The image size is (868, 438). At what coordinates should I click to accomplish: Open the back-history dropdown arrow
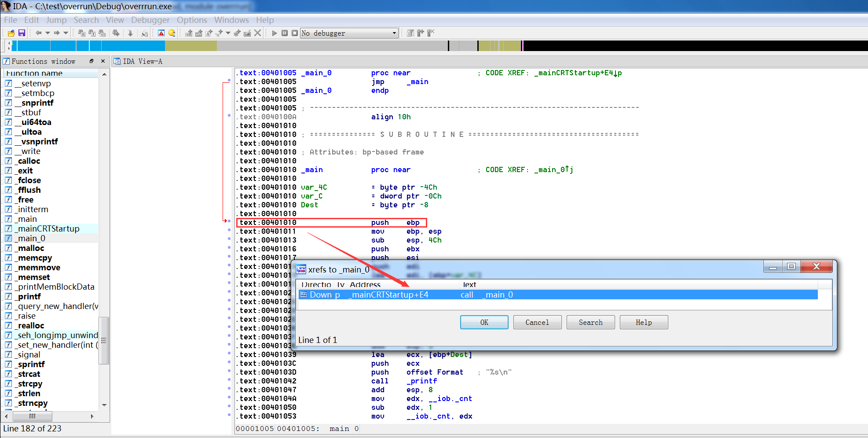point(48,33)
